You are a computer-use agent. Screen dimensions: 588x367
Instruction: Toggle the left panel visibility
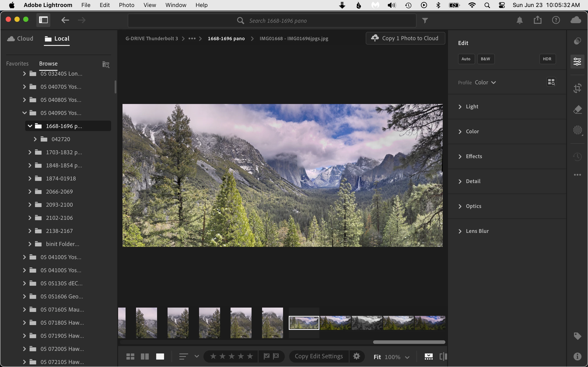pos(44,20)
